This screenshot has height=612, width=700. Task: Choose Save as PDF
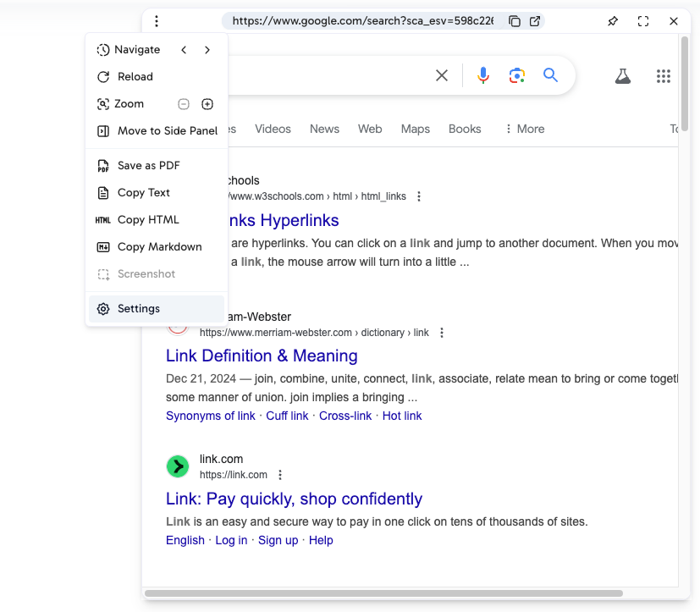pyautogui.click(x=148, y=166)
